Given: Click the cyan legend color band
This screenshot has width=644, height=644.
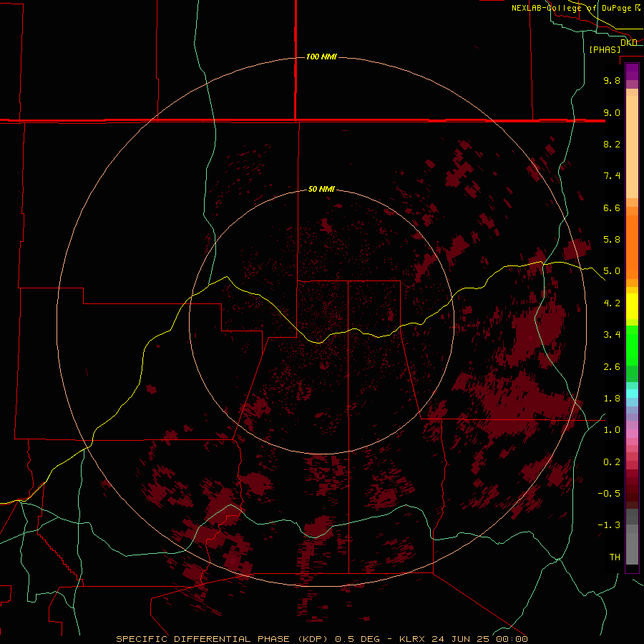Looking at the screenshot, I should [632, 394].
